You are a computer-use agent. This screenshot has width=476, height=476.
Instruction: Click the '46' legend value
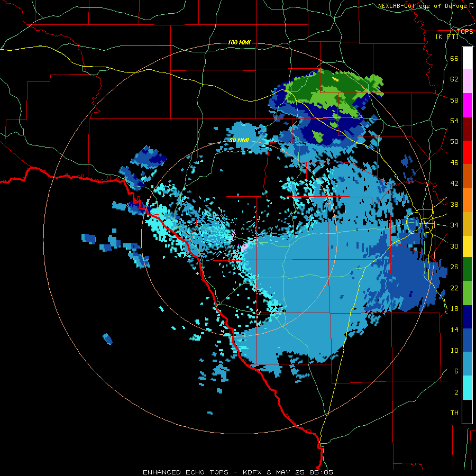point(454,163)
